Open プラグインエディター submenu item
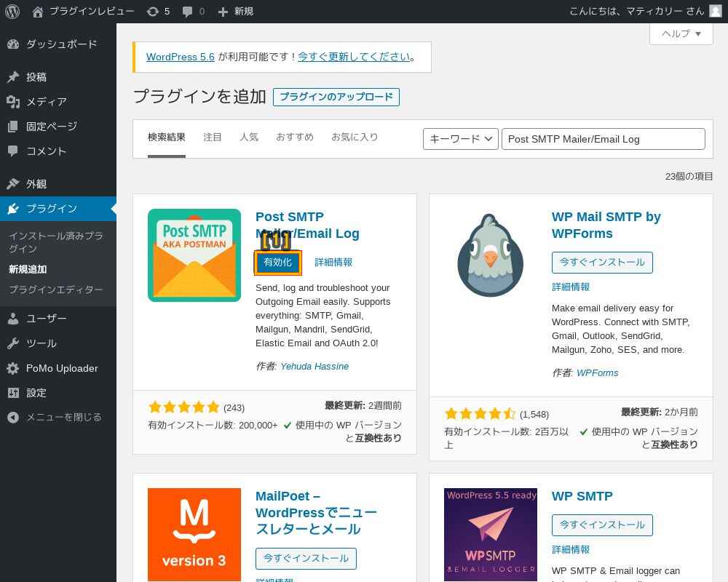This screenshot has width=728, height=582. pyautogui.click(x=56, y=290)
